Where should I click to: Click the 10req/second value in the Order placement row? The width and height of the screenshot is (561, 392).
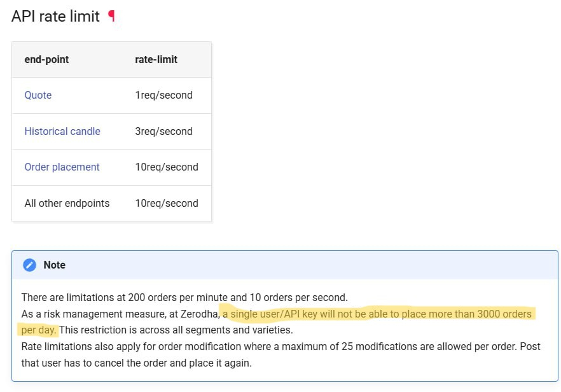pyautogui.click(x=166, y=167)
